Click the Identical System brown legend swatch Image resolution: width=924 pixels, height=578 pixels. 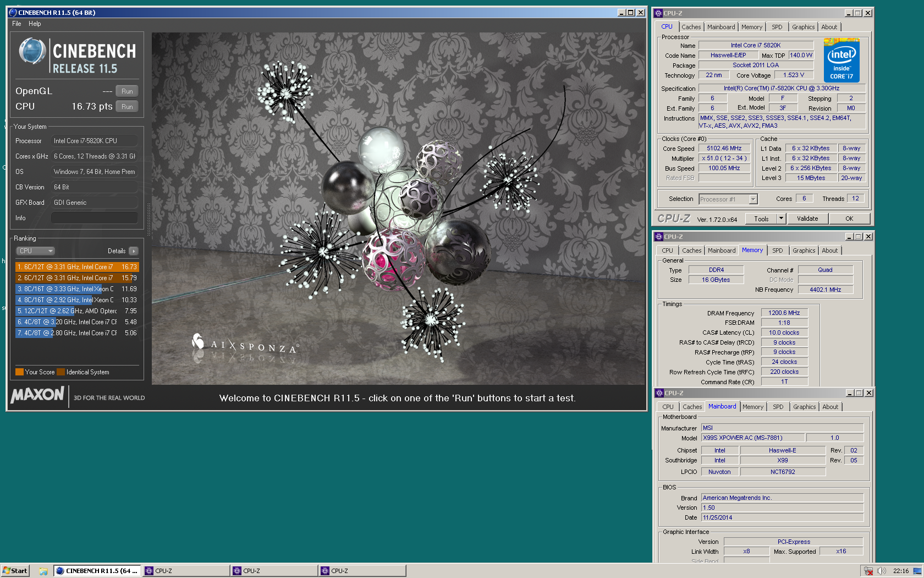click(x=61, y=372)
